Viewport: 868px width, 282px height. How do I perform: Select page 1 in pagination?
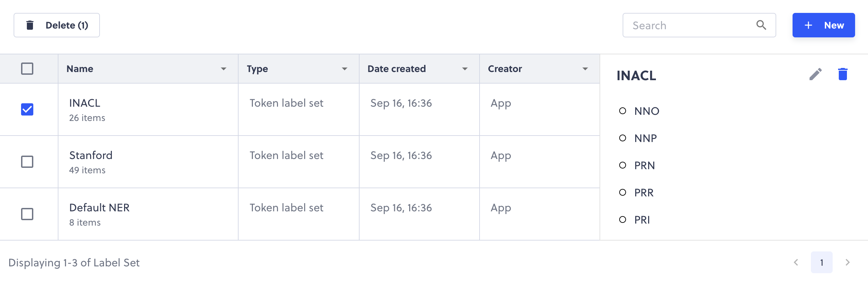click(822, 262)
